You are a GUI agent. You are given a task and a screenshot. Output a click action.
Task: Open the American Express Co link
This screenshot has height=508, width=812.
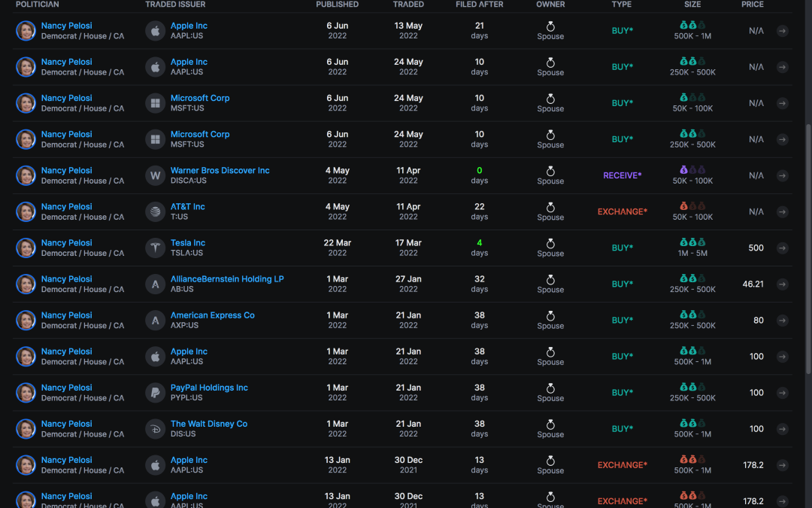[213, 315]
